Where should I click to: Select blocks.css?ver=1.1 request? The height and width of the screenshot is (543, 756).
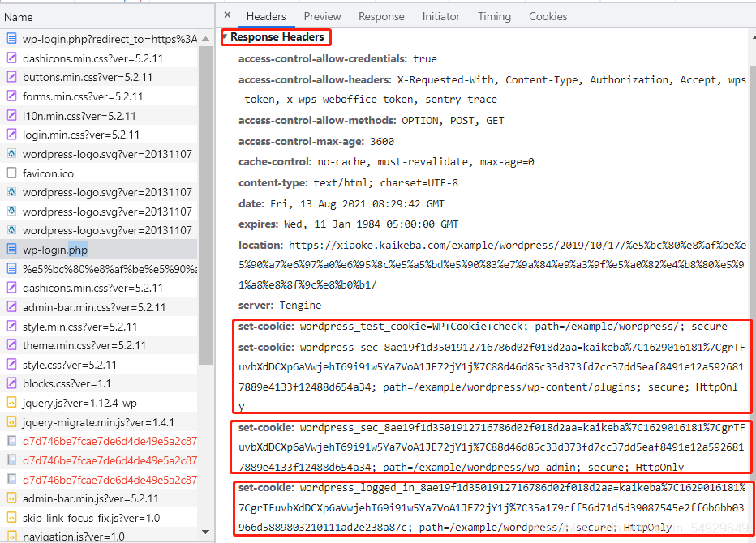point(99,383)
